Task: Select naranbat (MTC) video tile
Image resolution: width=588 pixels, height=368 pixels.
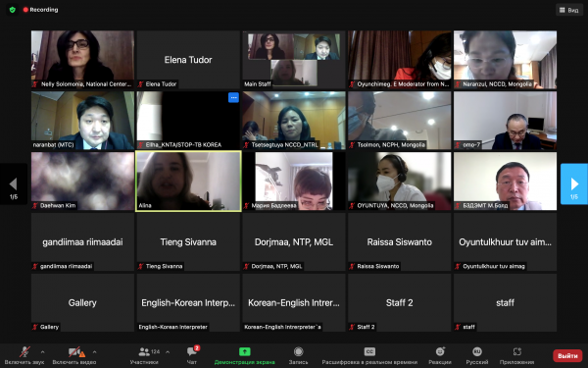Action: (82, 120)
